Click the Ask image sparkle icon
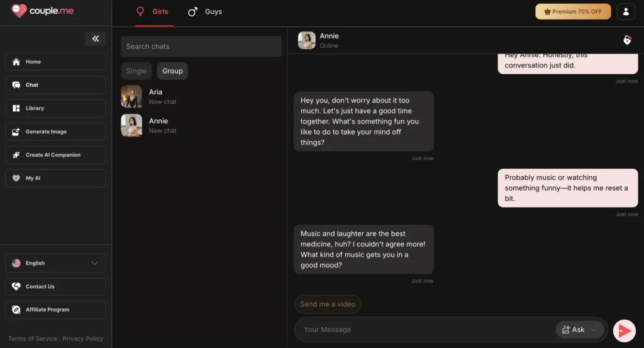Viewport: 644px width, 348px height. tap(566, 330)
